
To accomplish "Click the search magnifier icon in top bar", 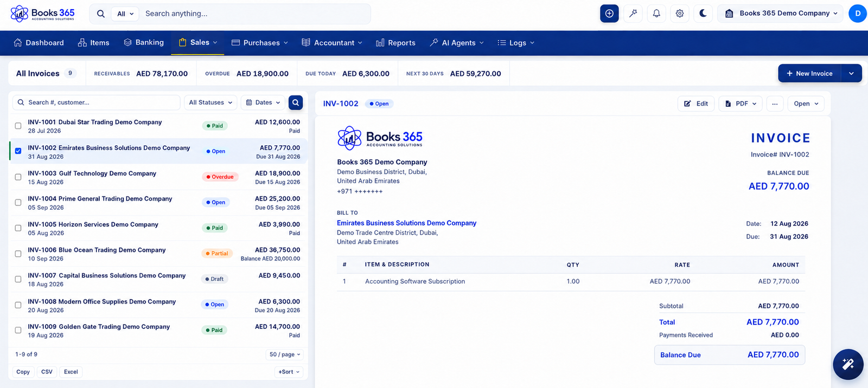I will click(x=101, y=14).
